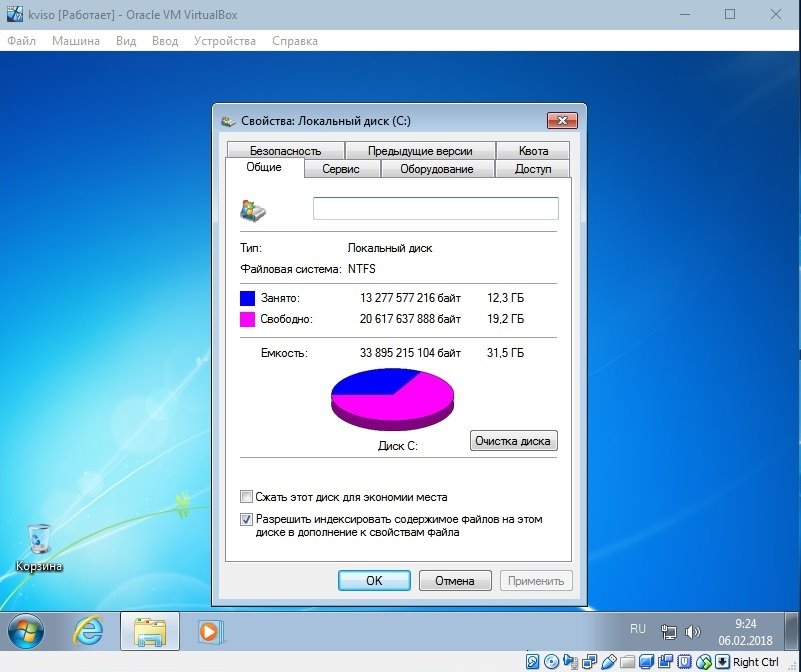This screenshot has height=672, width=801.
Task: Click the network adapters indicator in VirtualBox status bar
Action: click(590, 662)
